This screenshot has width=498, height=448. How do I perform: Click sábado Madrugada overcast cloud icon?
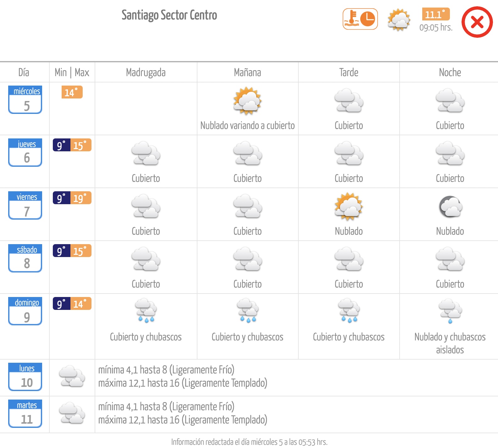tap(146, 259)
